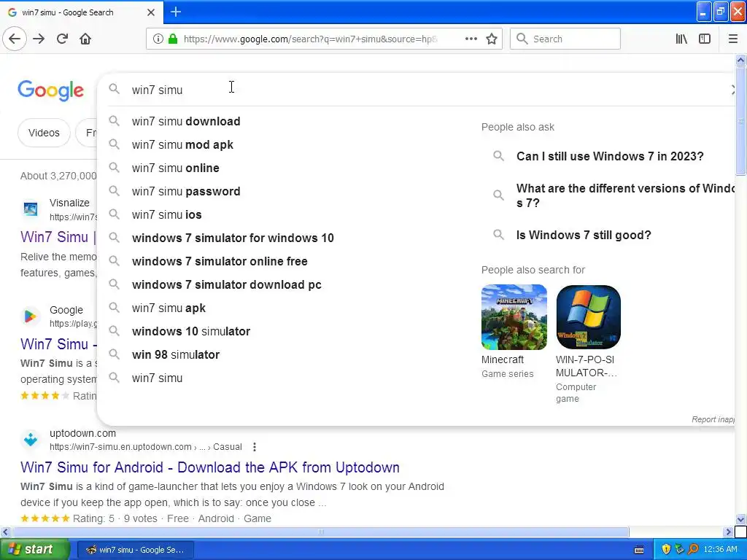This screenshot has height=560, width=747.
Task: Select the Videos filter chip
Action: (44, 133)
